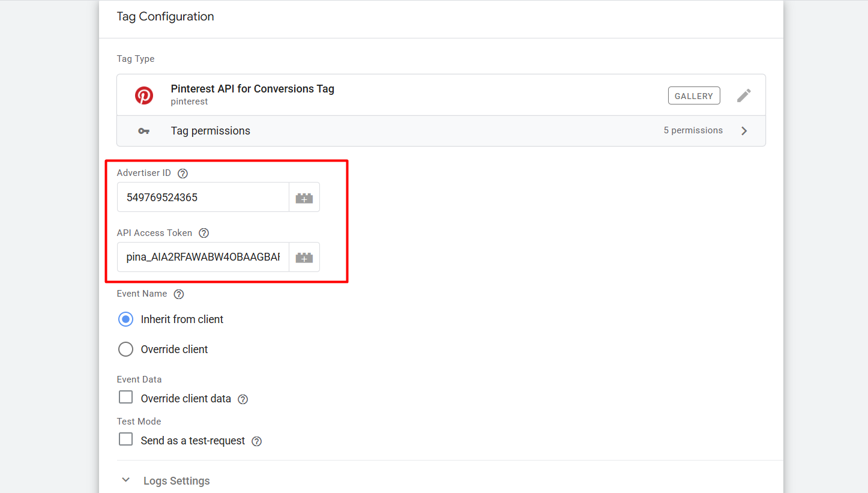Click the pencil edit icon for tag type
The height and width of the screenshot is (493, 868).
point(744,95)
